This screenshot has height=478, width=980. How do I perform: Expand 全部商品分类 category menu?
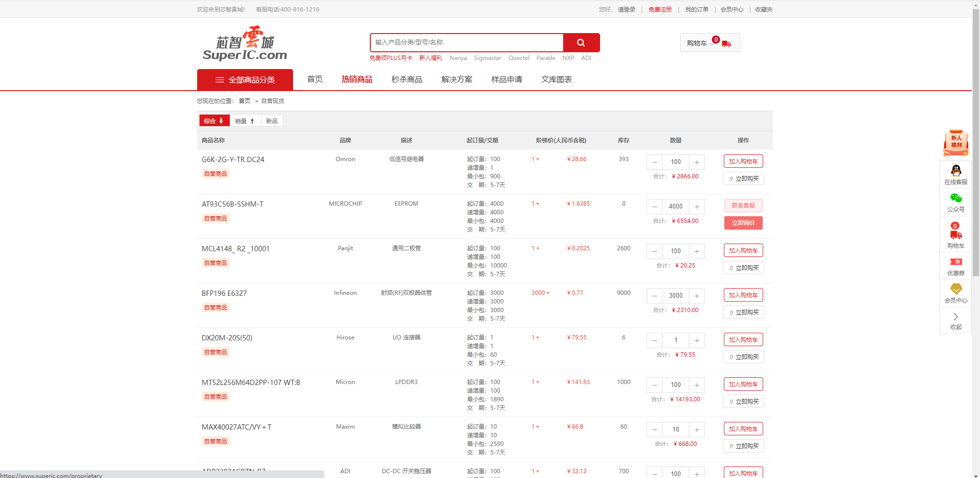pyautogui.click(x=245, y=80)
